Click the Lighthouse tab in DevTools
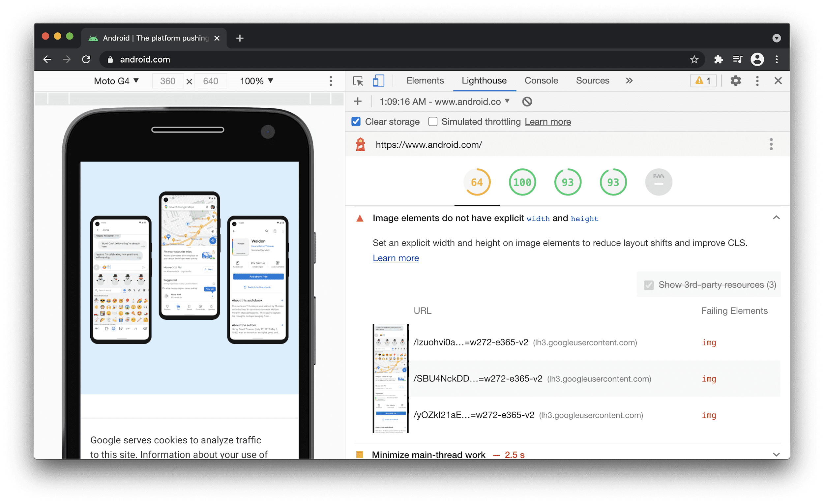 [483, 81]
